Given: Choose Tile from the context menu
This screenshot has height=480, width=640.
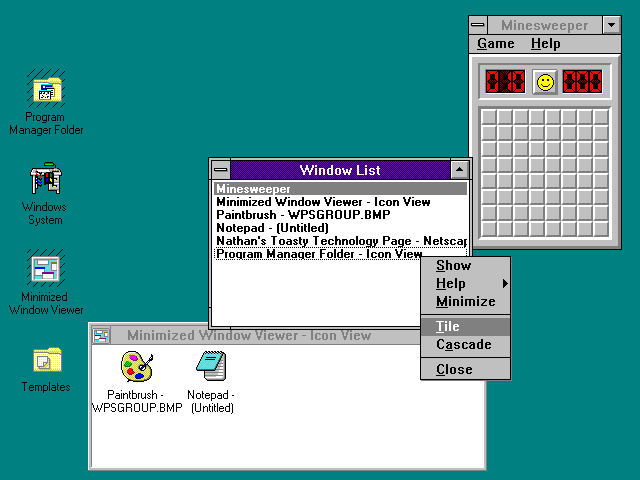Looking at the screenshot, I should 465,327.
